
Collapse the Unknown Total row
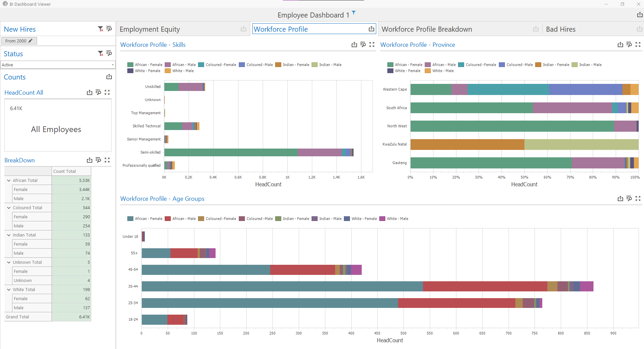(9, 262)
